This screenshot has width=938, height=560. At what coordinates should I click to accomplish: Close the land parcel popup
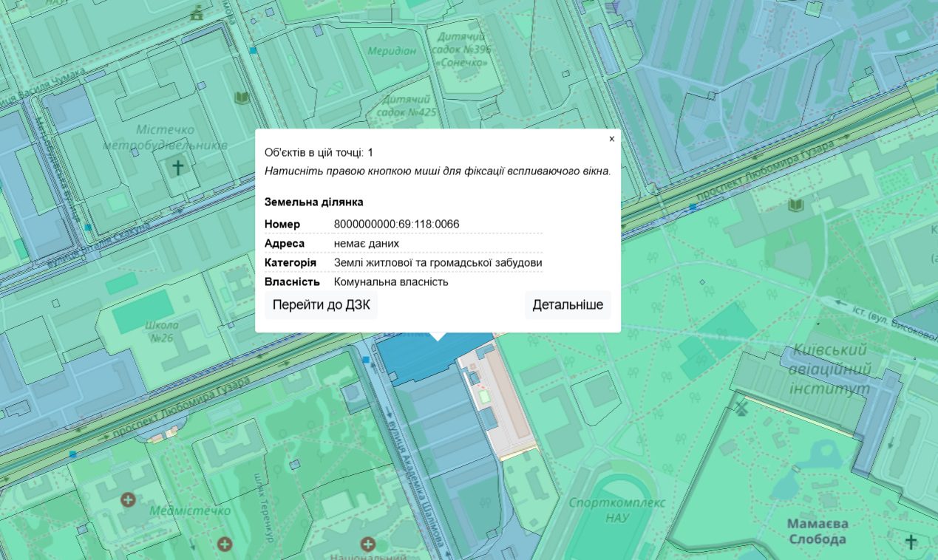pos(611,139)
